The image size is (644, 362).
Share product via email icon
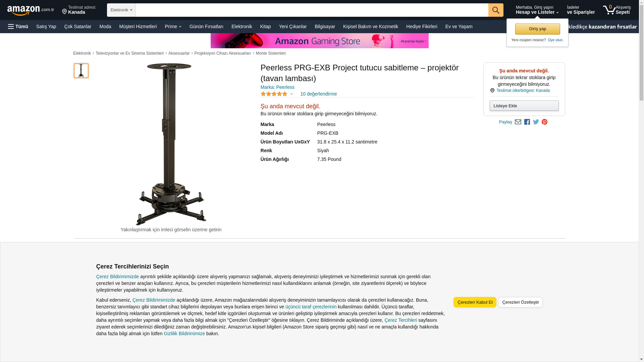click(x=518, y=122)
